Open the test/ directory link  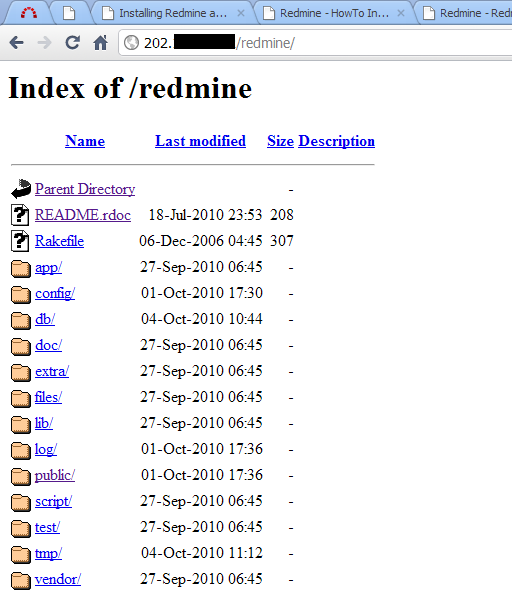(47, 527)
